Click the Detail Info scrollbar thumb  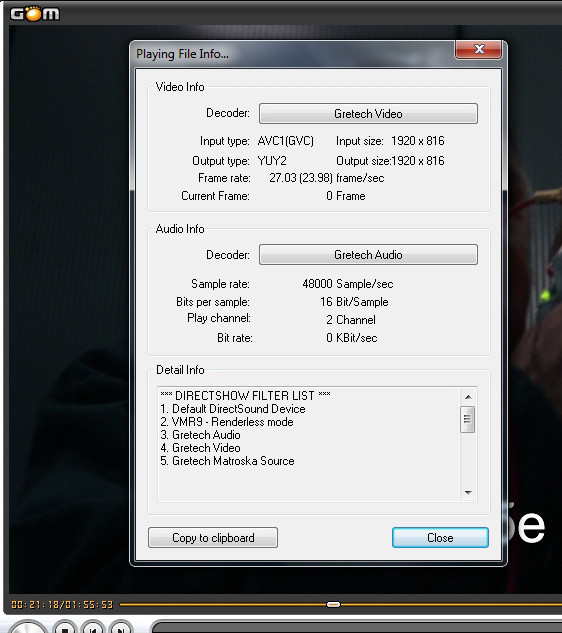[468, 419]
